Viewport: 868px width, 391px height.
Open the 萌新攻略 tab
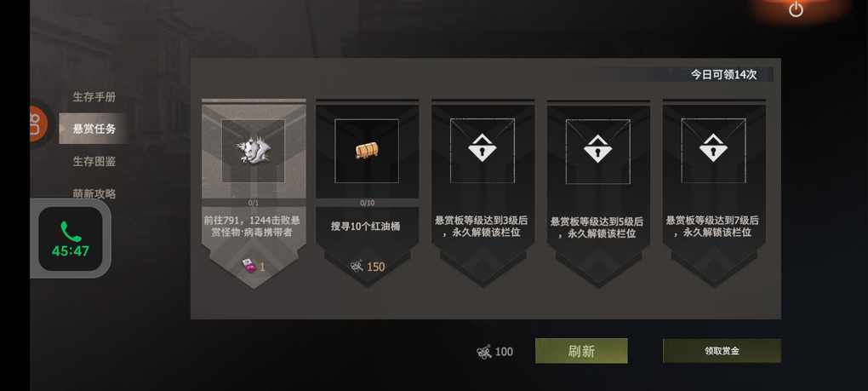point(94,194)
